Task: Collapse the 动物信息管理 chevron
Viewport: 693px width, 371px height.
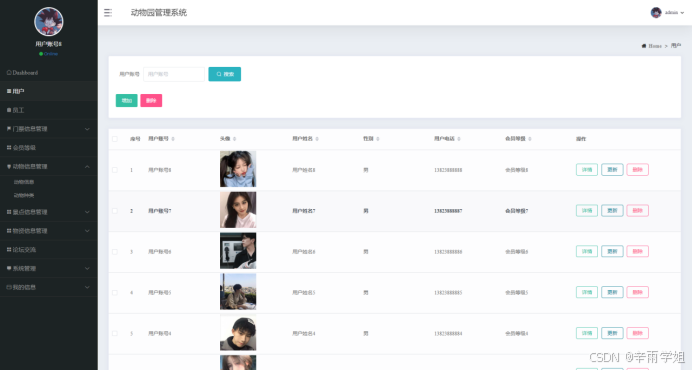Action: click(x=87, y=167)
